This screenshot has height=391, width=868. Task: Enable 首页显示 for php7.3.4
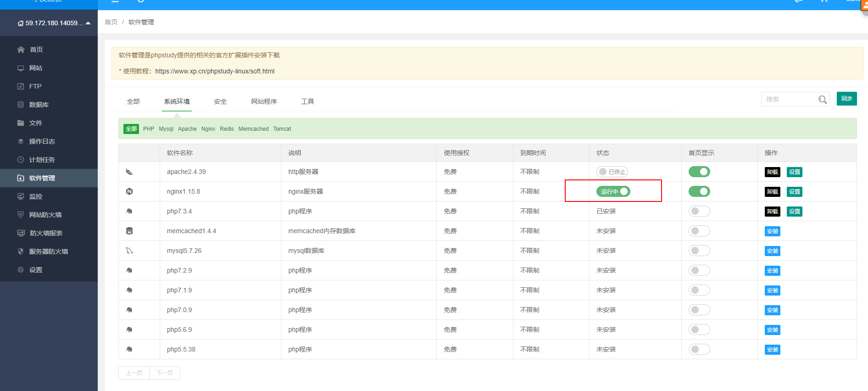click(699, 211)
